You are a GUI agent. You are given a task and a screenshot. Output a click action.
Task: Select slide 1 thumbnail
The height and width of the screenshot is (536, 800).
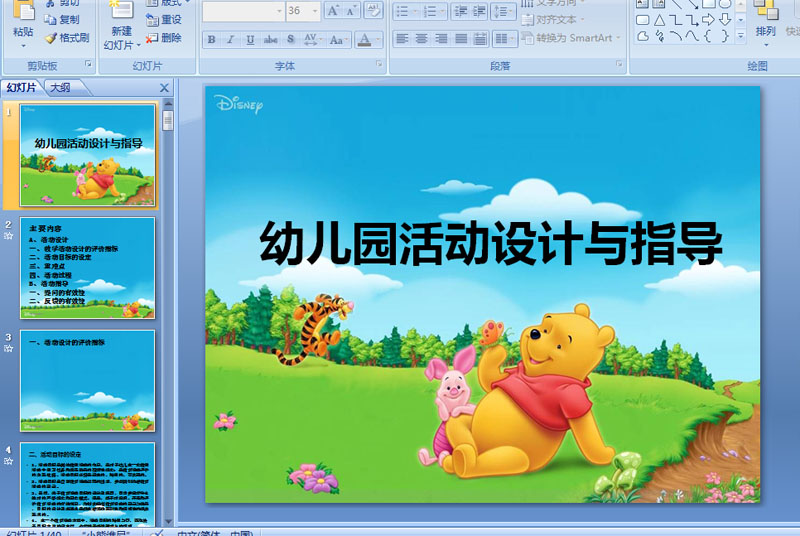click(87, 155)
